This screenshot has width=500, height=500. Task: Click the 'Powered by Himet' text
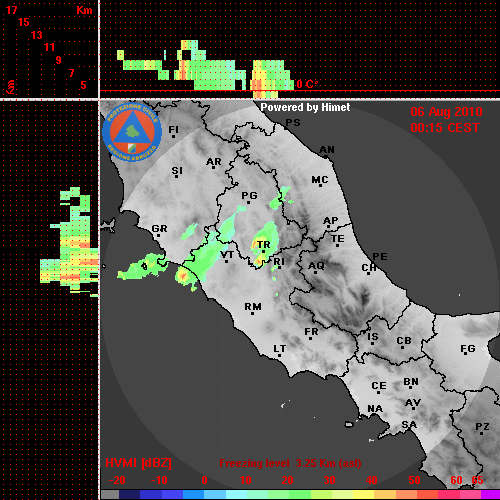click(305, 107)
